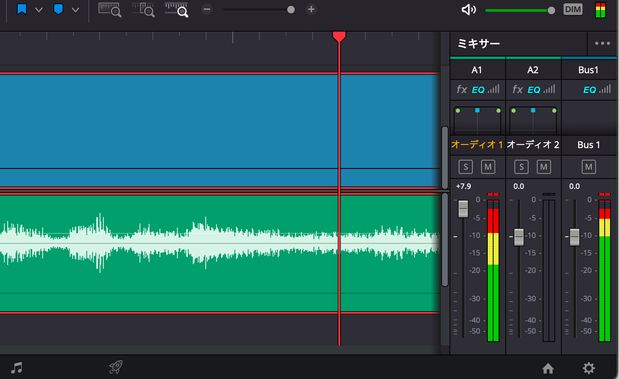Click the +7.9 level value of A1
This screenshot has width=619, height=379.
point(463,186)
